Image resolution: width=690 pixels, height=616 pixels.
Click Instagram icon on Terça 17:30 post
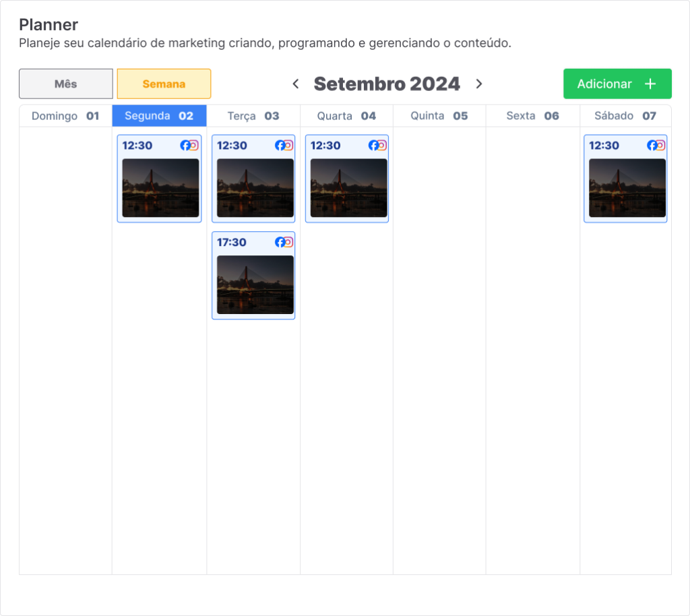tap(289, 242)
